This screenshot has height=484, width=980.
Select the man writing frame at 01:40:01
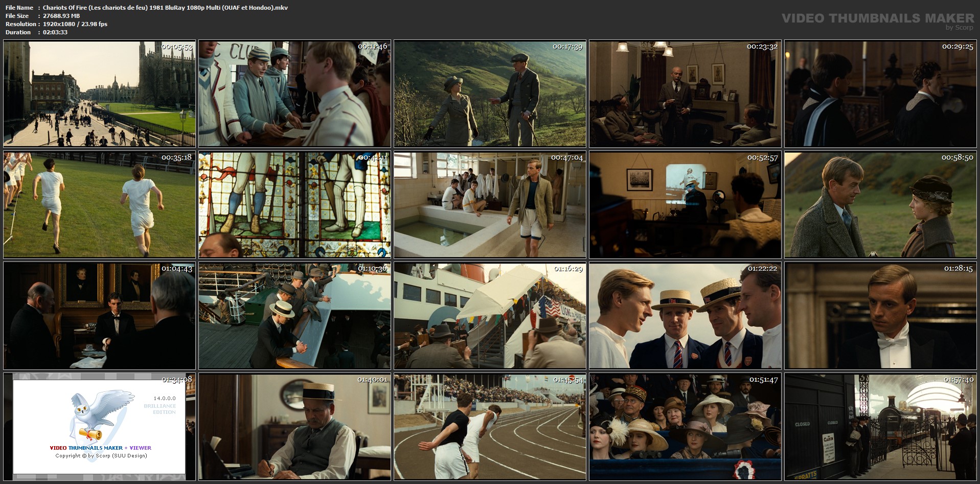point(295,427)
